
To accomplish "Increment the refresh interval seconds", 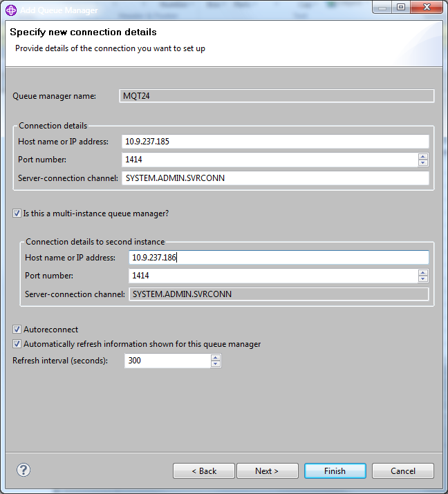I will tap(216, 357).
